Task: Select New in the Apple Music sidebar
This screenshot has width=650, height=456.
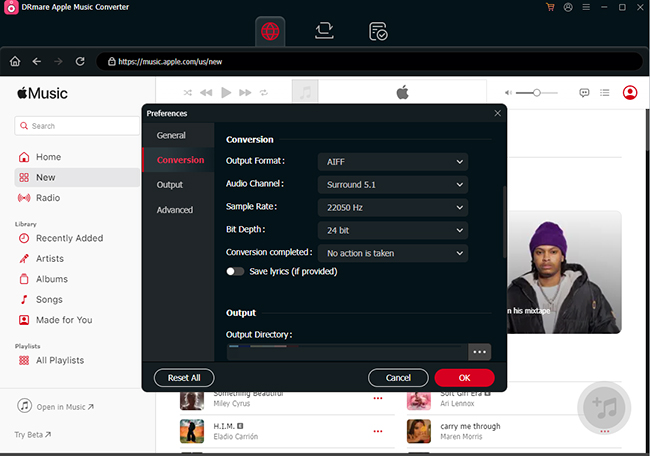Action: pyautogui.click(x=77, y=177)
